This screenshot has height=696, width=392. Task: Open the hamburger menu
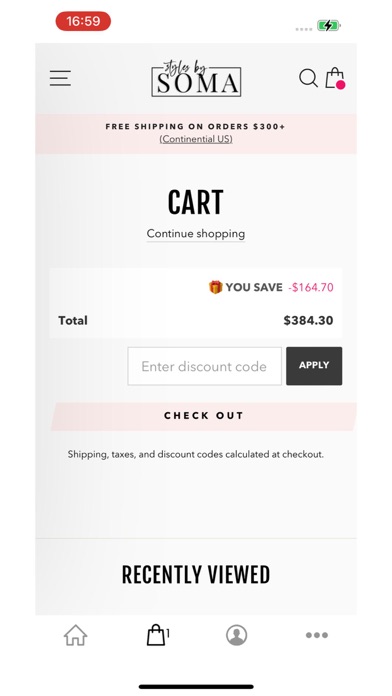pos(60,78)
